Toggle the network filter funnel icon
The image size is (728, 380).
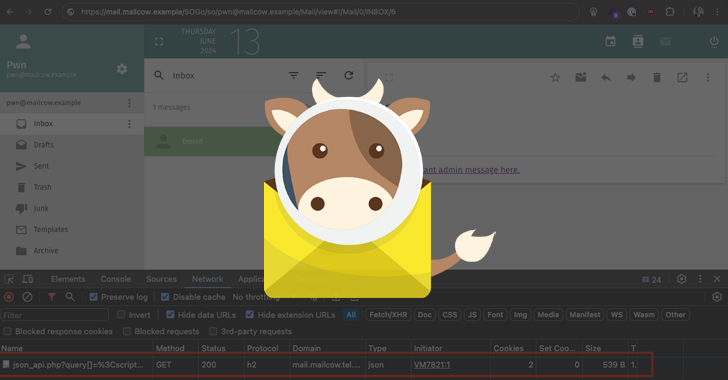click(x=52, y=297)
